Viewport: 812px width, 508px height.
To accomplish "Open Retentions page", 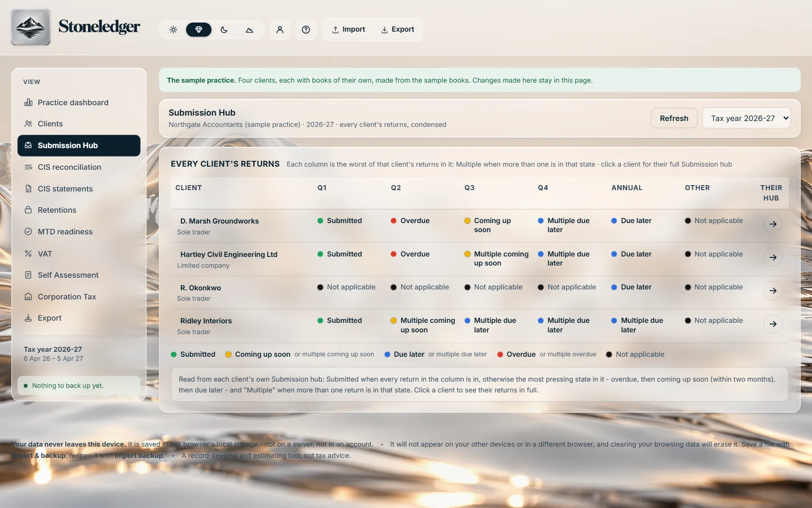I will point(79,210).
